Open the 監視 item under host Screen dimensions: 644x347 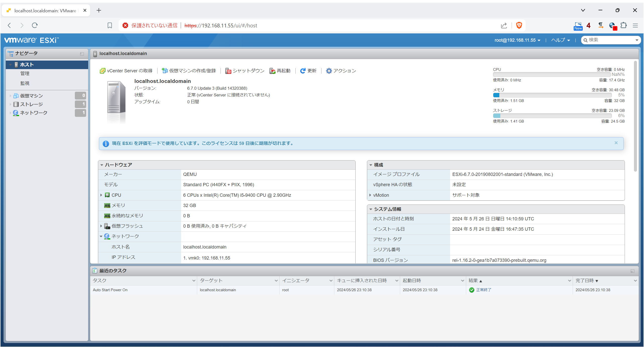coord(25,83)
